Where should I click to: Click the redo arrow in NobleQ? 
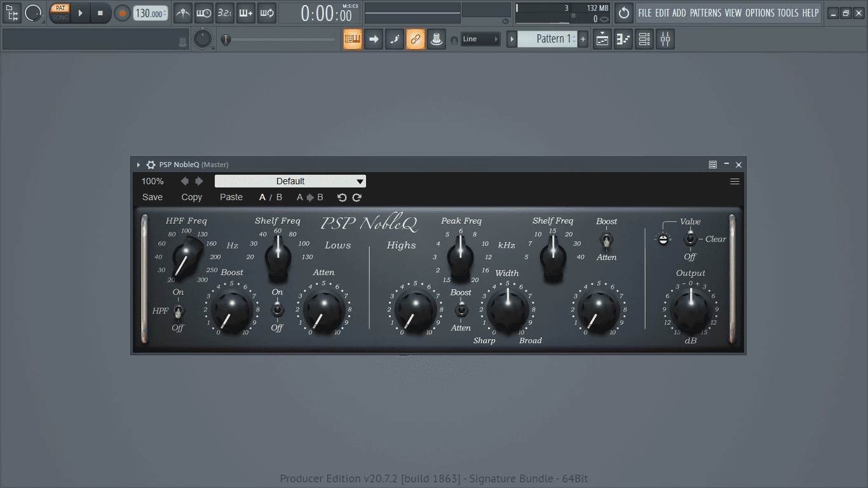(x=357, y=197)
